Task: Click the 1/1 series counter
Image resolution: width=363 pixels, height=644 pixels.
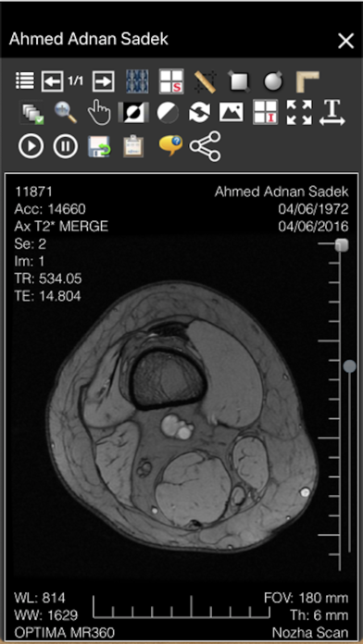Action: point(75,80)
